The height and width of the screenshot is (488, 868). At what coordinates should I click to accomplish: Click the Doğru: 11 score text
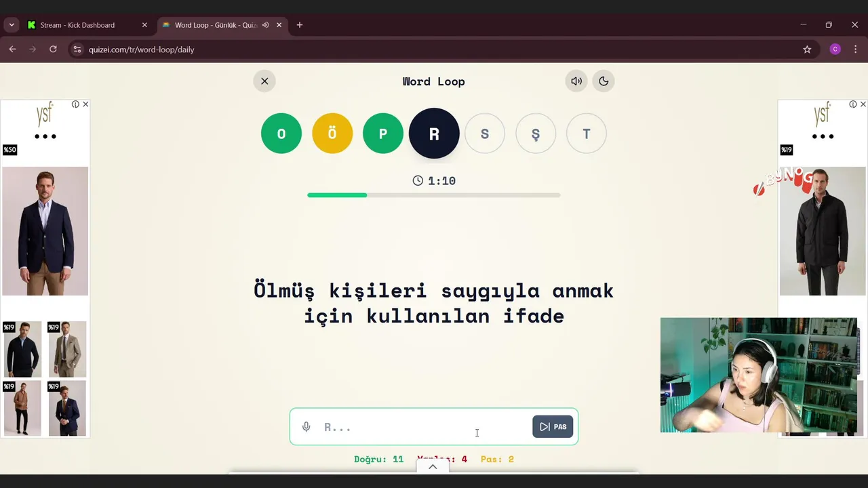point(378,459)
